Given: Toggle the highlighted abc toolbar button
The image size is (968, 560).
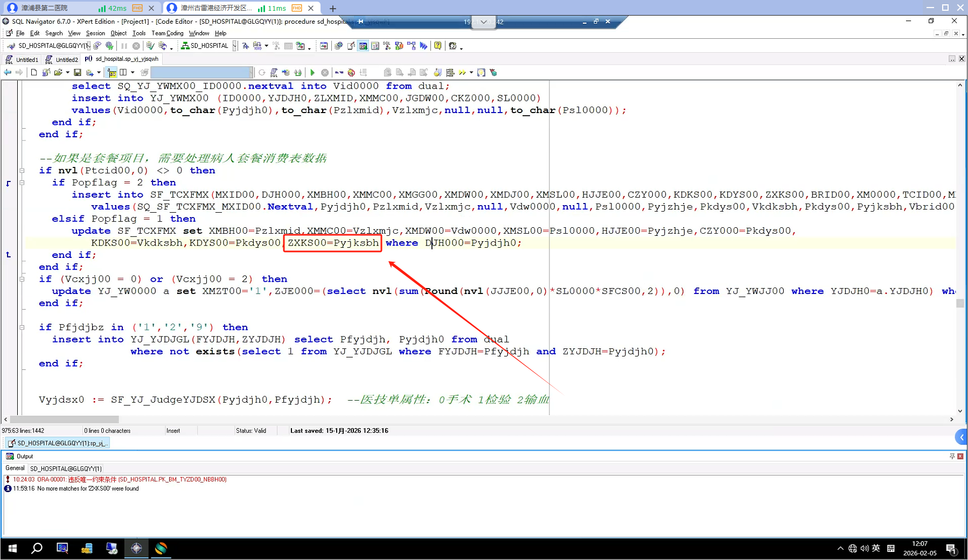Looking at the screenshot, I should tap(112, 73).
